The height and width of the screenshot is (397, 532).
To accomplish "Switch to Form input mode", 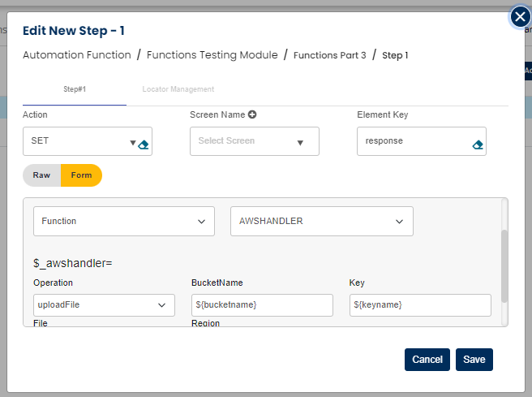I will pos(81,175).
